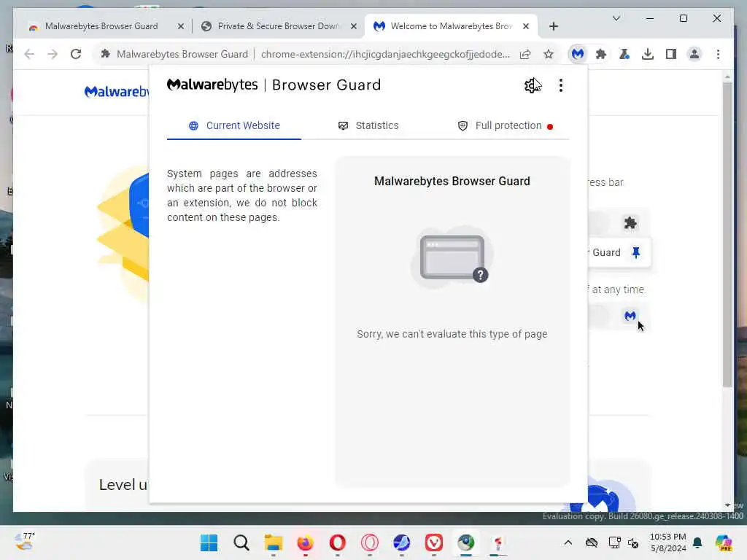
Task: Open the Chrome extensions puzzle icon
Action: tap(601, 54)
